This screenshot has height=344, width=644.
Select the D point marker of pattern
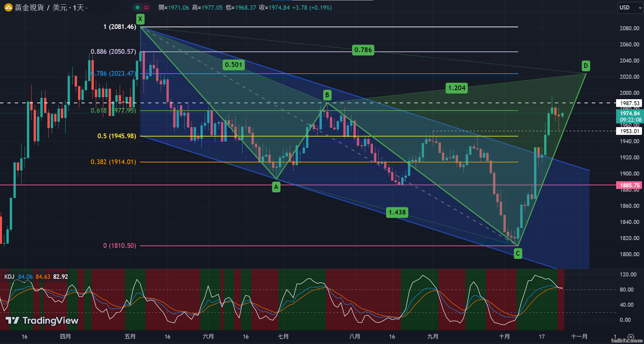586,66
